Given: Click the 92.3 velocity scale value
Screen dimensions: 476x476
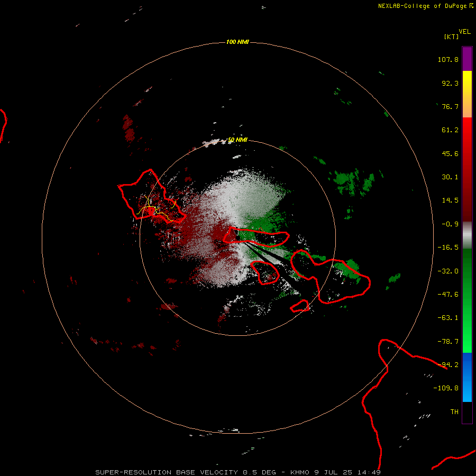Looking at the screenshot, I should [450, 83].
